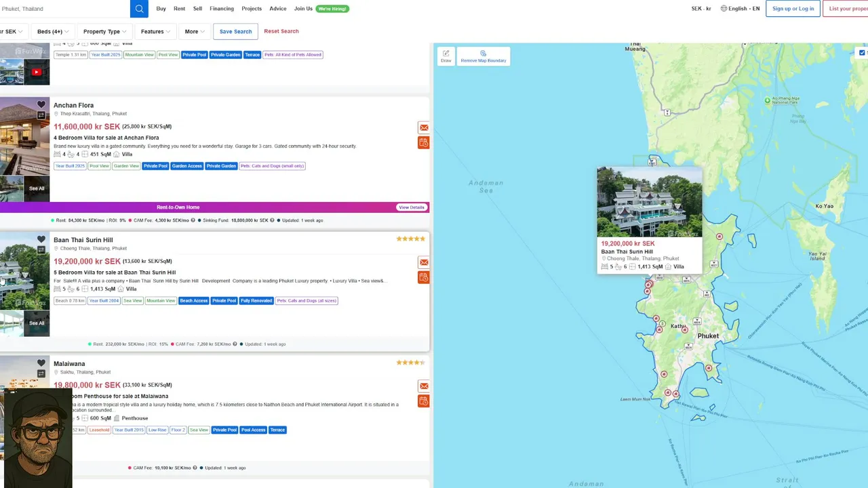The image size is (868, 488).
Task: Open SEK - kr currency selector in header
Action: (x=701, y=9)
